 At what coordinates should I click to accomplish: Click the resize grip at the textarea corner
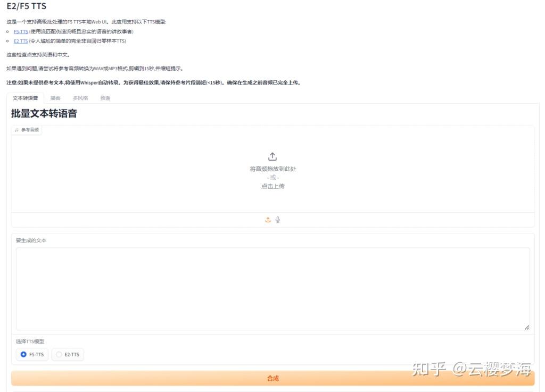[x=527, y=327]
